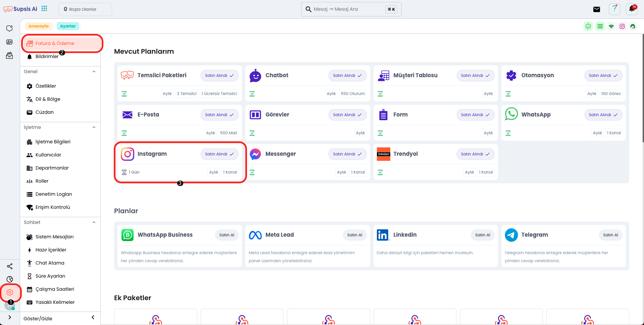Screen dimensions: 644x325
Task: Open Bildirimler menu item
Action: tap(60, 56)
